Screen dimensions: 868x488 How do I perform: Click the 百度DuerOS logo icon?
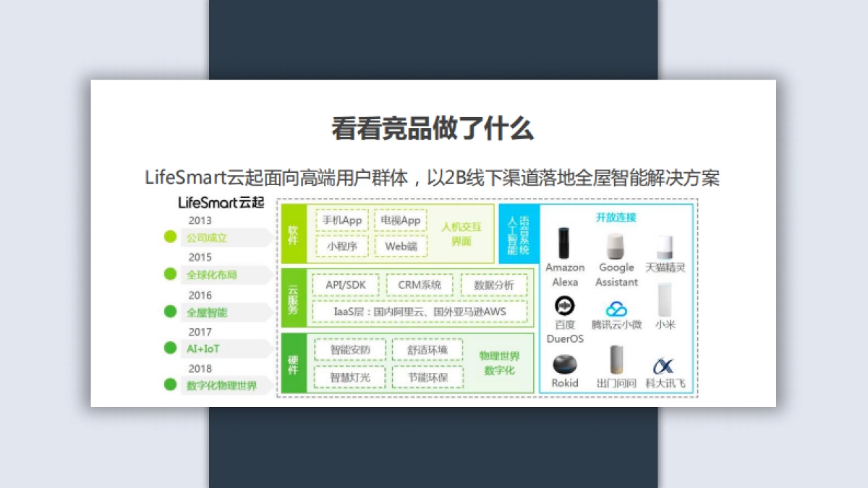click(x=564, y=307)
